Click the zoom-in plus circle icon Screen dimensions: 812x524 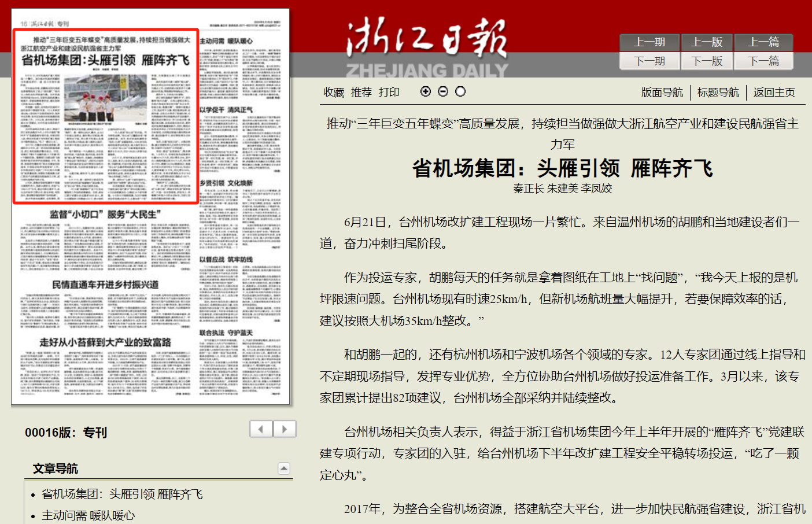426,91
